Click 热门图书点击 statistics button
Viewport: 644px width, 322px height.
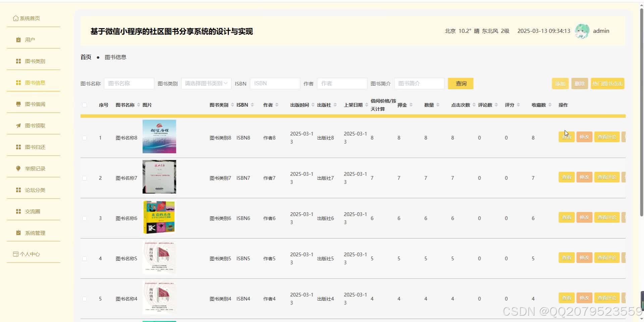point(607,83)
